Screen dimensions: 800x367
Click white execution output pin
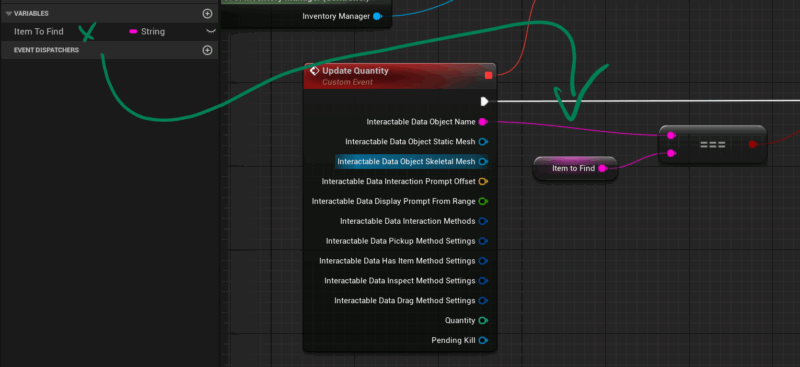coord(485,102)
